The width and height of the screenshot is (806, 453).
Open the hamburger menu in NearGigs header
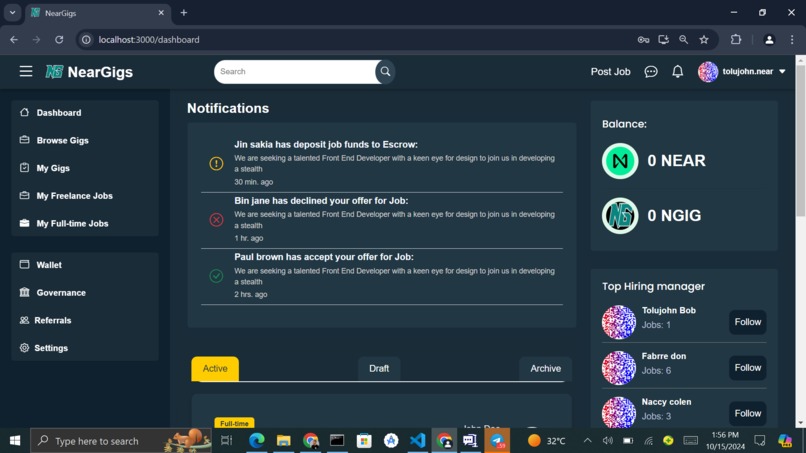click(26, 71)
